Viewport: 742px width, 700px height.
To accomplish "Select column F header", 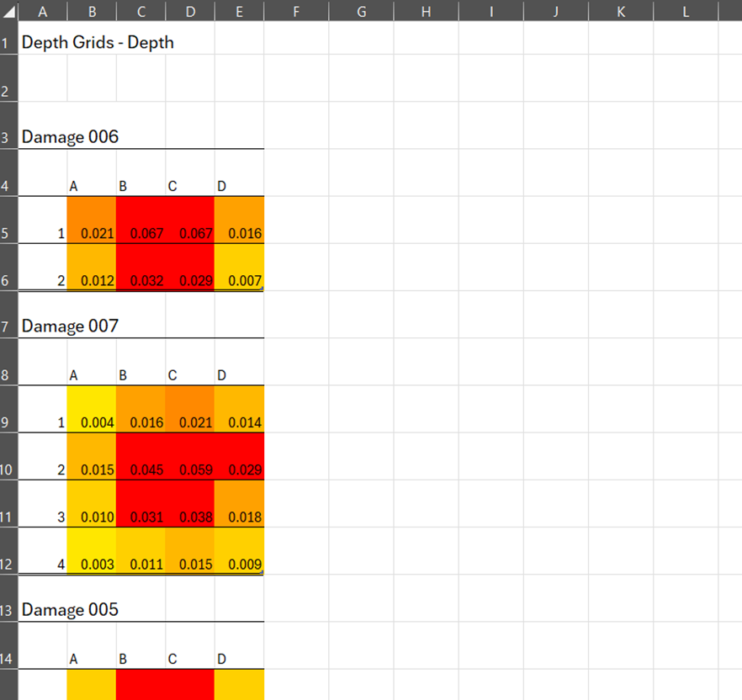I will click(296, 10).
